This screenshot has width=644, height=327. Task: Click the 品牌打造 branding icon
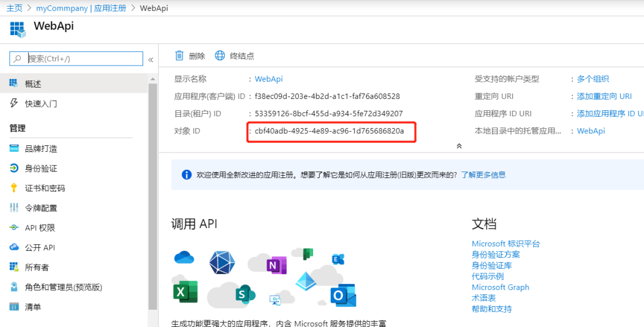(x=14, y=148)
